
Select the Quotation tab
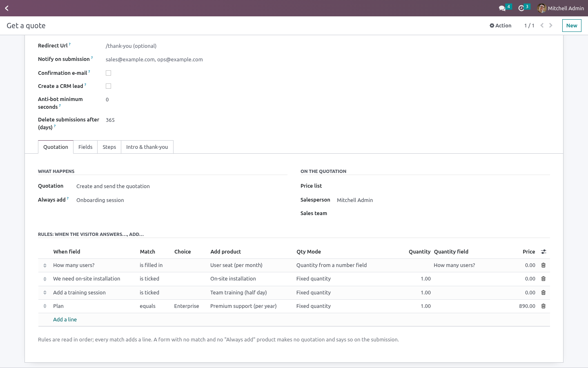[56, 147]
